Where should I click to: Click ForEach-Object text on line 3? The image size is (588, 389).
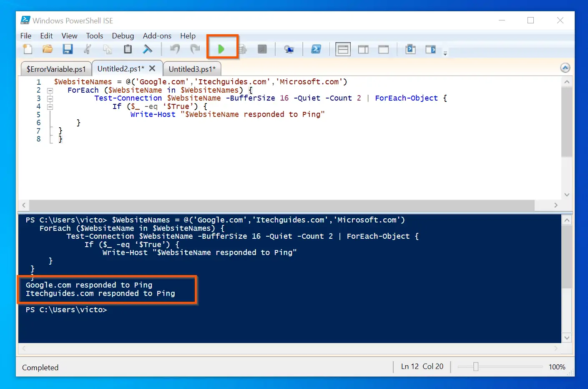407,98
